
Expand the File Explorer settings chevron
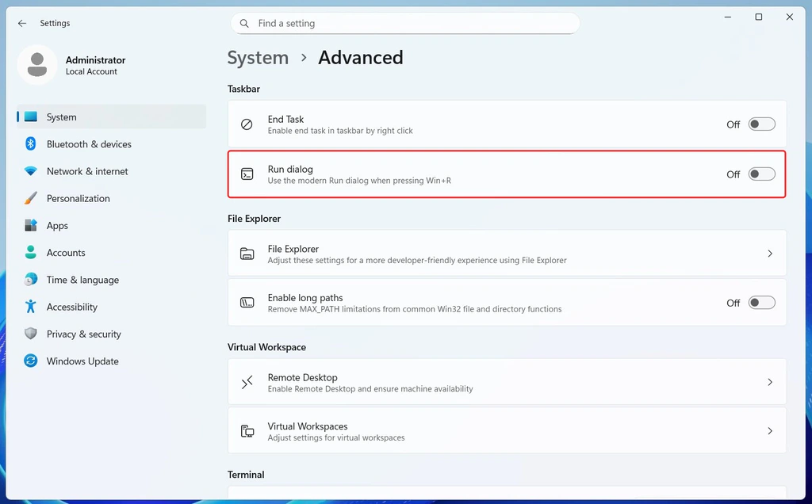pyautogui.click(x=769, y=254)
